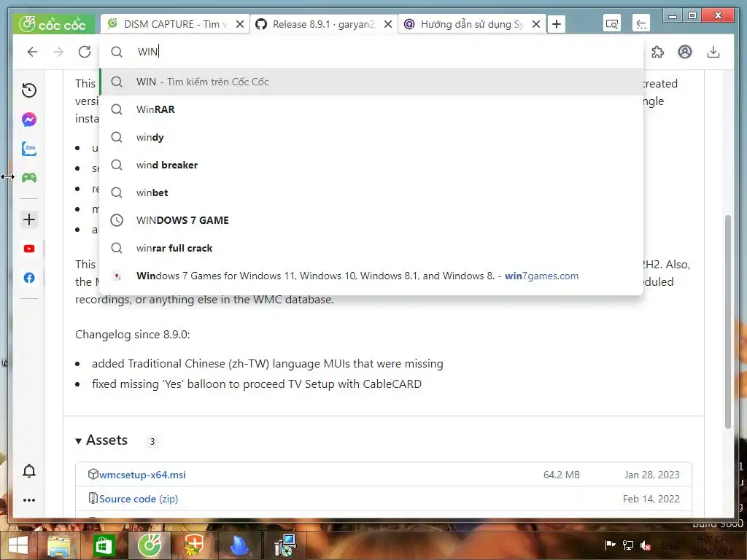The image size is (747, 560).
Task: Click Cốc Cốc taskbar icon
Action: click(150, 545)
